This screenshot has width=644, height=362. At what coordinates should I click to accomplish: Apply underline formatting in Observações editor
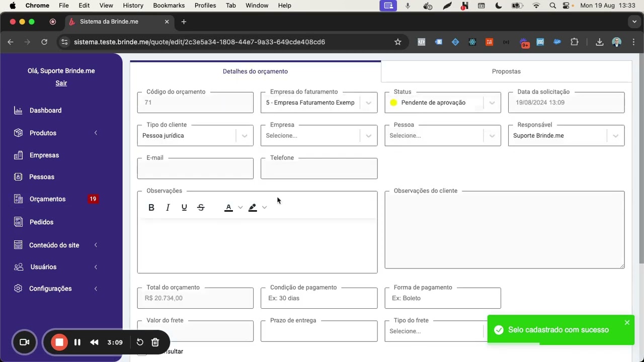coord(184,208)
